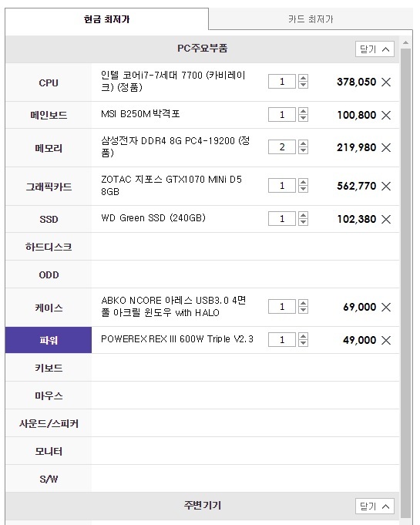Remove POWEREX REX III power X icon
Image resolution: width=420 pixels, height=525 pixels.
[386, 341]
